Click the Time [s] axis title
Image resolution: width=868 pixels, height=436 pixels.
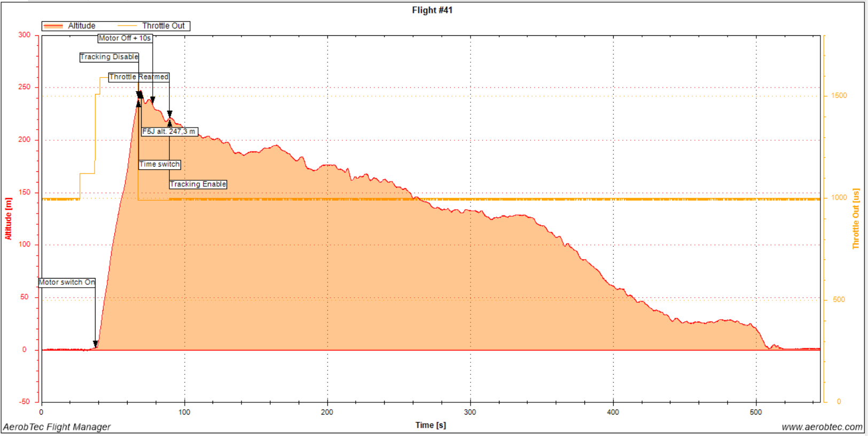[x=431, y=425]
